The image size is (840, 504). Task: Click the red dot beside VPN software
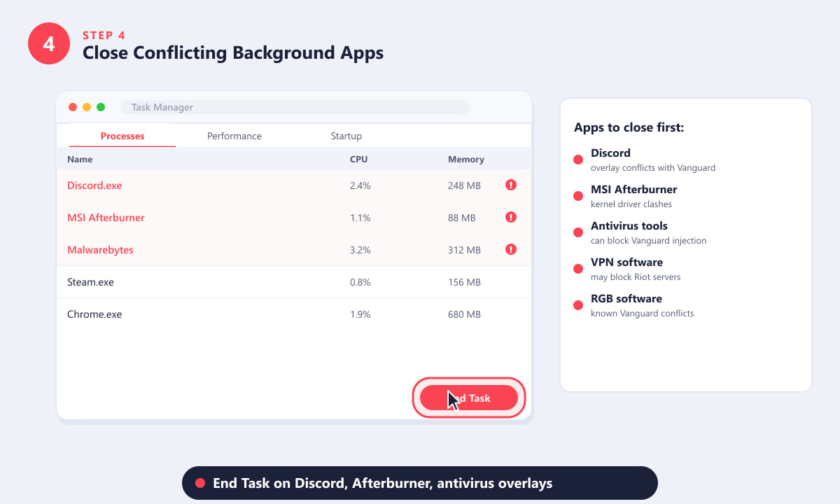(x=578, y=269)
